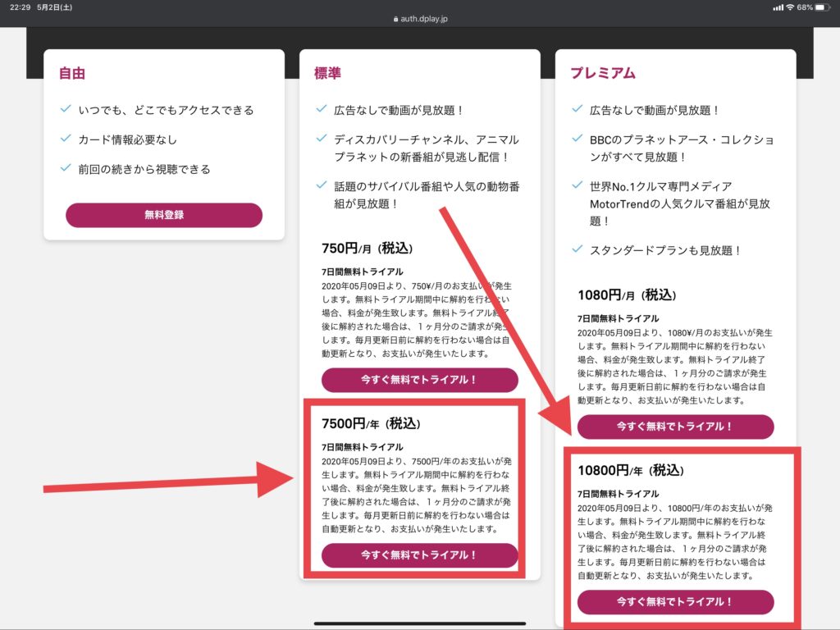
Task: Tap 標準 card's 広告なしで動画が見放題 checkmark
Action: (322, 109)
